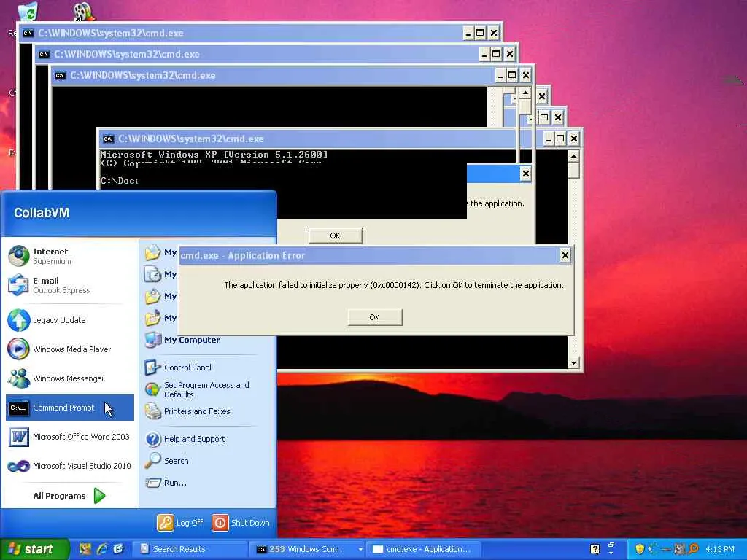Click first quick launch icon beside start
Image resolution: width=747 pixels, height=560 pixels.
click(x=85, y=549)
